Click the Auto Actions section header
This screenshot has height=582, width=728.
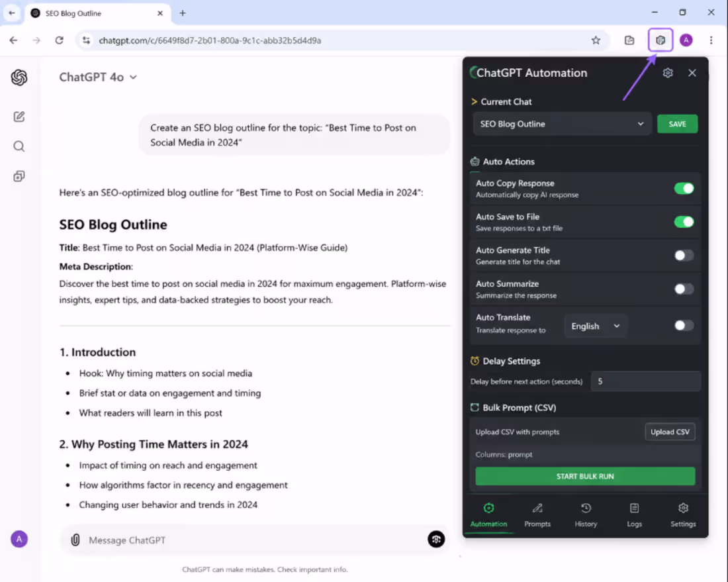pyautogui.click(x=502, y=162)
